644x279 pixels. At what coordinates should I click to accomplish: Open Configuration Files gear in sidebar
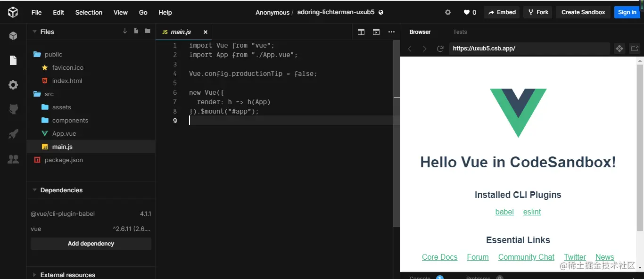click(x=13, y=85)
